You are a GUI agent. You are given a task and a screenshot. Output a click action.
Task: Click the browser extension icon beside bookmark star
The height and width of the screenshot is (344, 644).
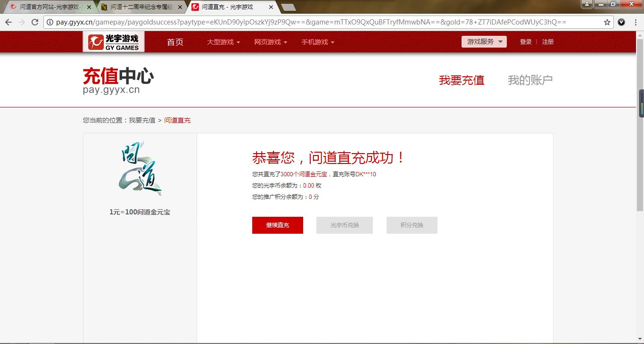(621, 22)
